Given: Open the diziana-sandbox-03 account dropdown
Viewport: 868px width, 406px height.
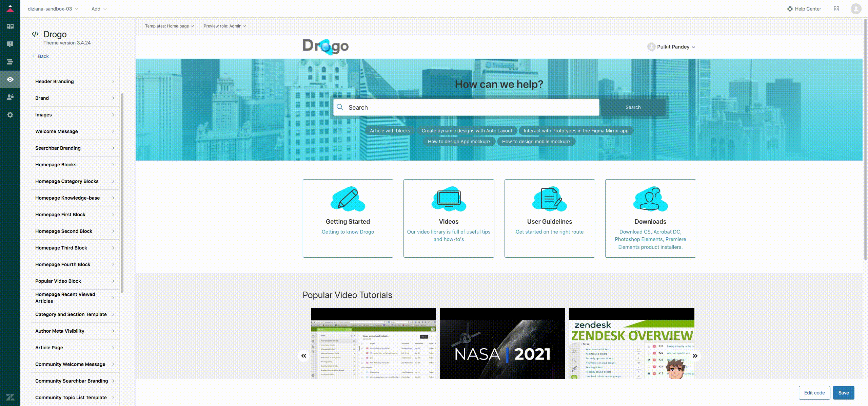Looking at the screenshot, I should pyautogui.click(x=53, y=9).
